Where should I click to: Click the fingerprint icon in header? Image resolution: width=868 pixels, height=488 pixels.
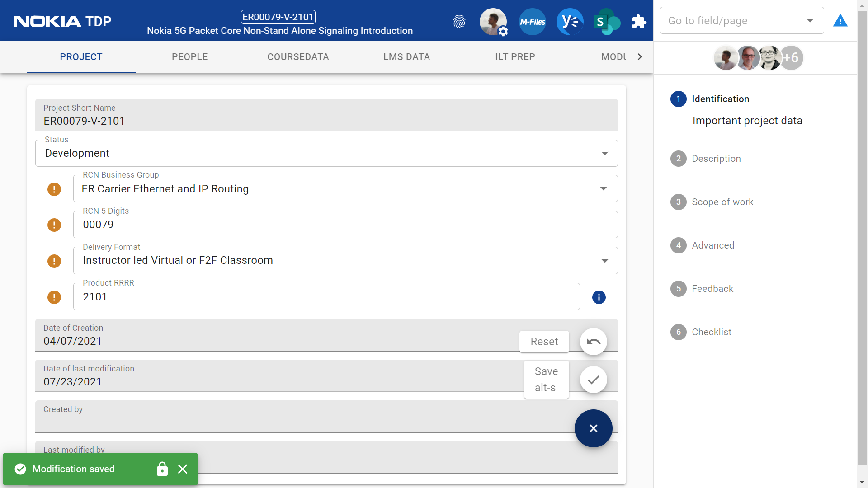pos(459,21)
